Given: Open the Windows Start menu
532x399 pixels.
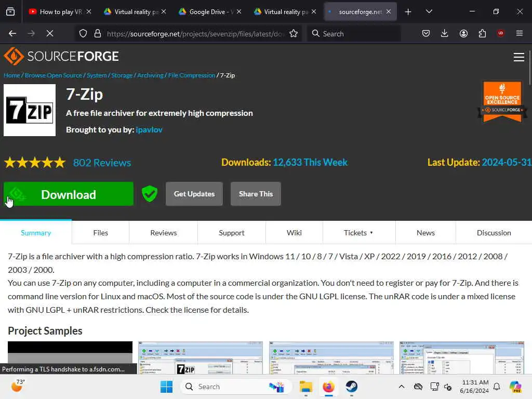Looking at the screenshot, I should [x=166, y=387].
